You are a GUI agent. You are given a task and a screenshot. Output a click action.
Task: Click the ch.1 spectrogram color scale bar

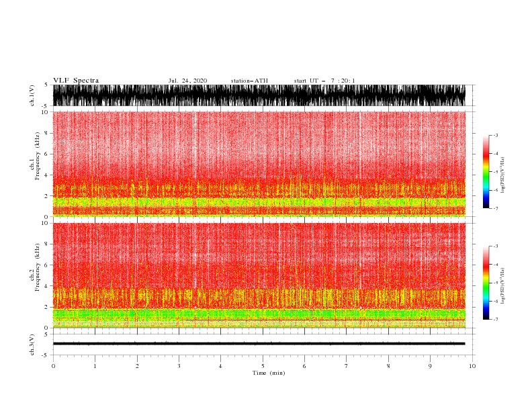click(x=486, y=172)
